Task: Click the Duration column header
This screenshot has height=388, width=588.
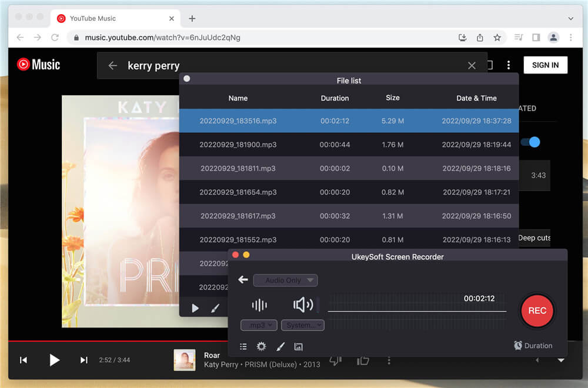Action: pyautogui.click(x=335, y=98)
